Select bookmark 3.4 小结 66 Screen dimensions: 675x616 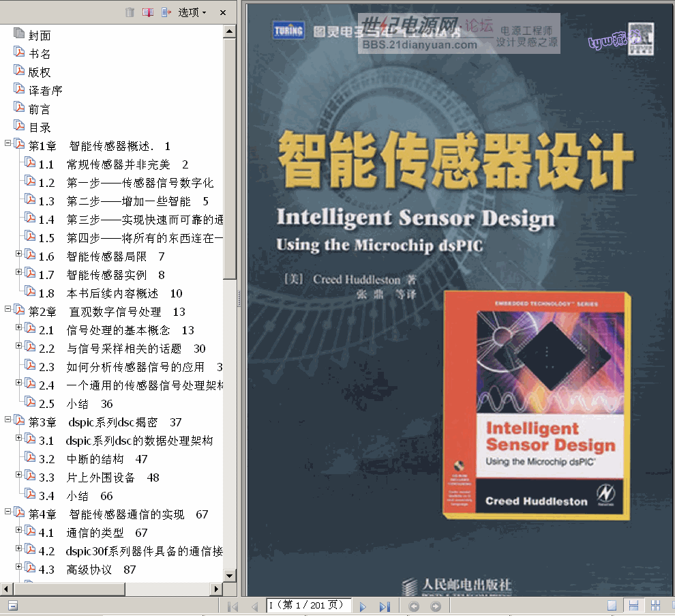coord(75,496)
